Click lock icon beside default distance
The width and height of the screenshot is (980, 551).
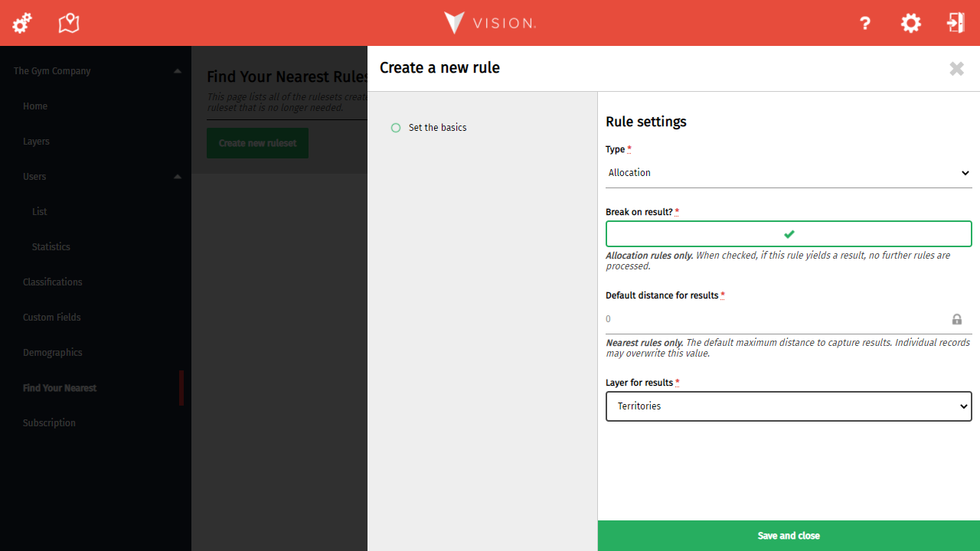[956, 319]
